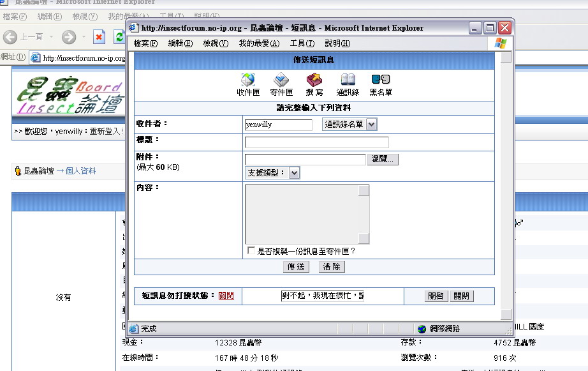Open the 工具 menu in popup window
The image size is (588, 371).
[302, 43]
